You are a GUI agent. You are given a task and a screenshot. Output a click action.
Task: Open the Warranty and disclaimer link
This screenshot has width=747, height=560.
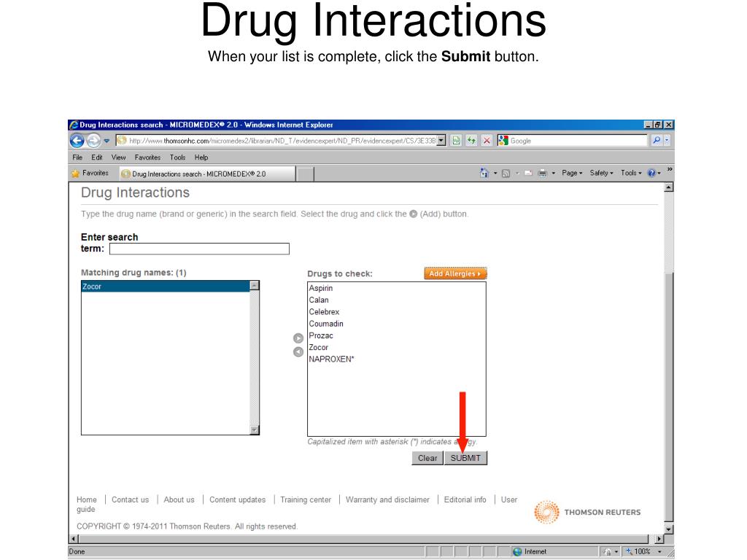point(387,499)
